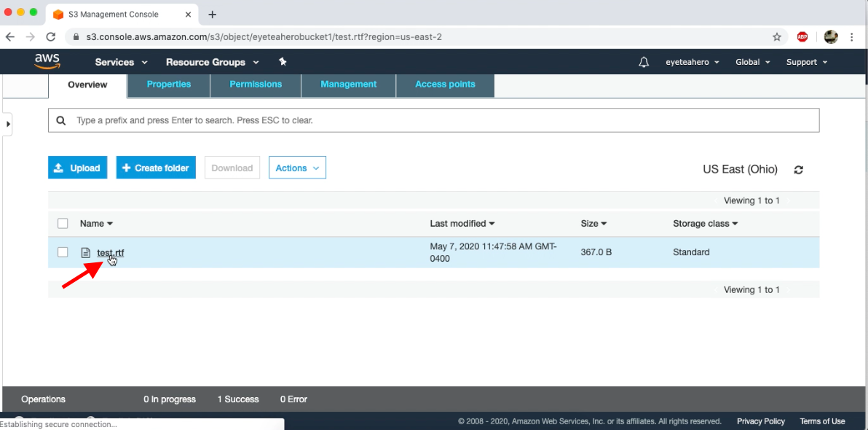Click the AWS home logo
This screenshot has height=430, width=868.
[x=47, y=62]
